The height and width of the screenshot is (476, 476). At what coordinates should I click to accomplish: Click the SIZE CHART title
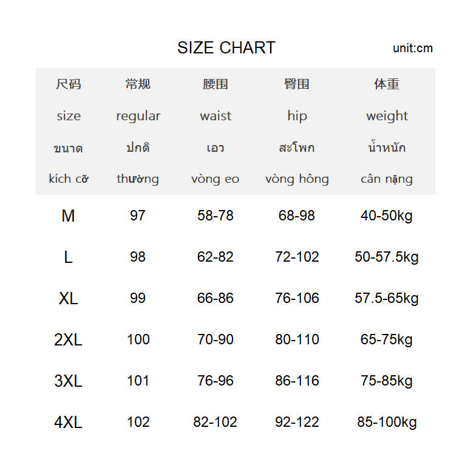(x=226, y=47)
